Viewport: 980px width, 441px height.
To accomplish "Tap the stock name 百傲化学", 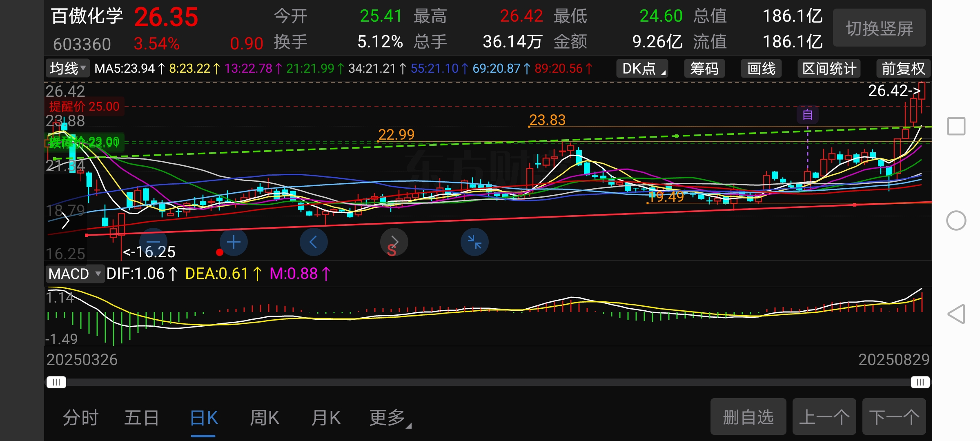I will (87, 16).
